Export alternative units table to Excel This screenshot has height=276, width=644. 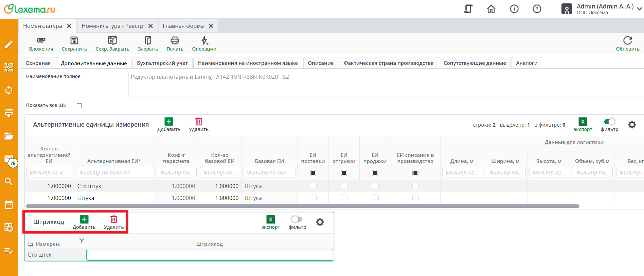point(583,122)
